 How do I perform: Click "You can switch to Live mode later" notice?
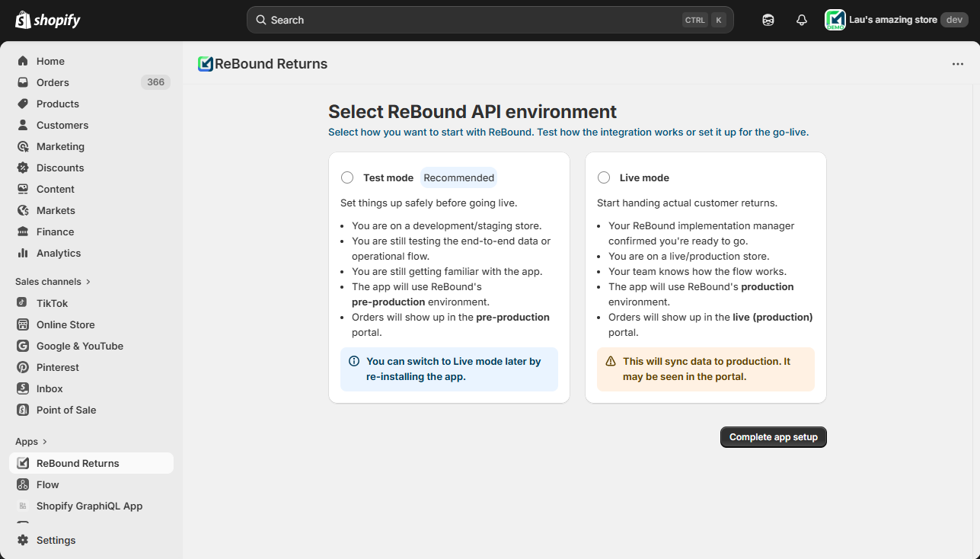point(449,369)
